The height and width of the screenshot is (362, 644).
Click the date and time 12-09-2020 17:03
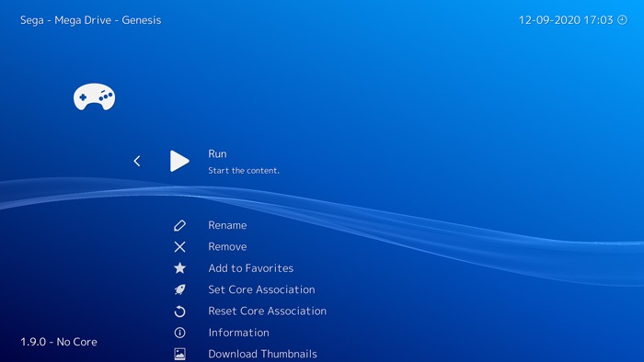tap(566, 20)
